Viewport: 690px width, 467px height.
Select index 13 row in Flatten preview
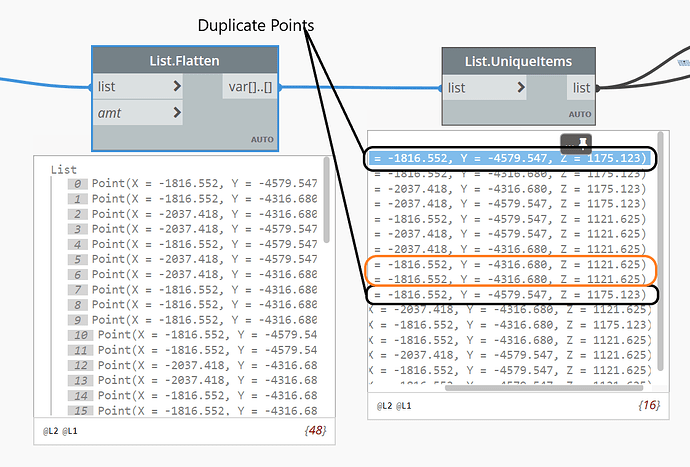click(192, 380)
